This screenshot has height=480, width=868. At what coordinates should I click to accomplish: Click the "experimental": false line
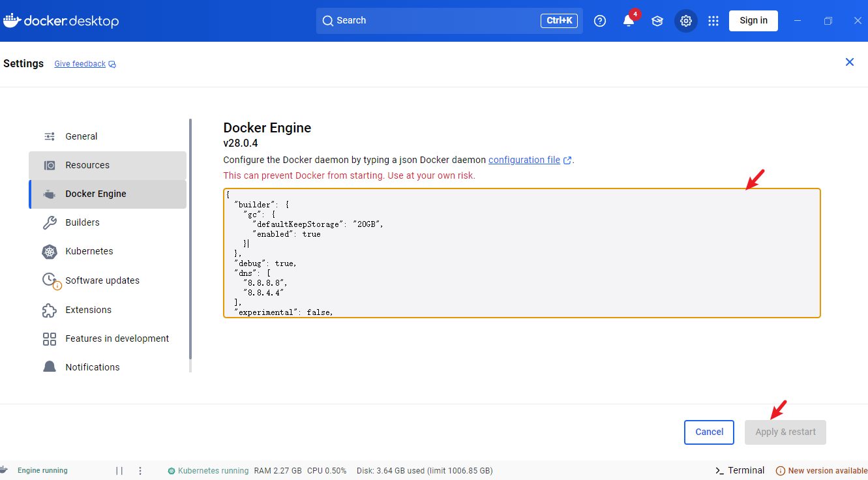pos(284,312)
